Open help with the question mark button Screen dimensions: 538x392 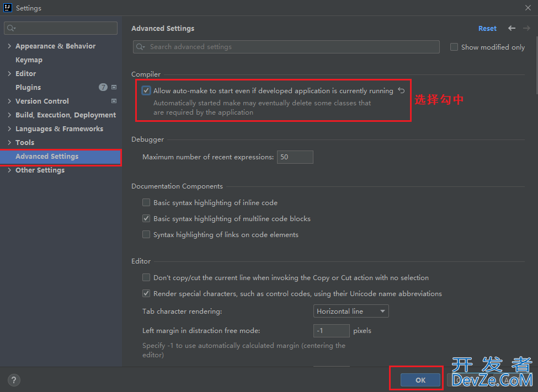(14, 380)
